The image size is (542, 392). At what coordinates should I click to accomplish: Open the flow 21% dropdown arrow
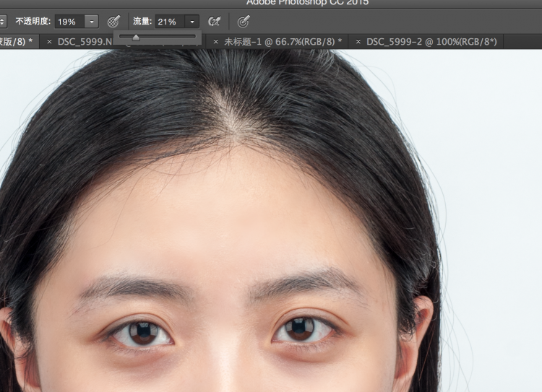click(192, 22)
